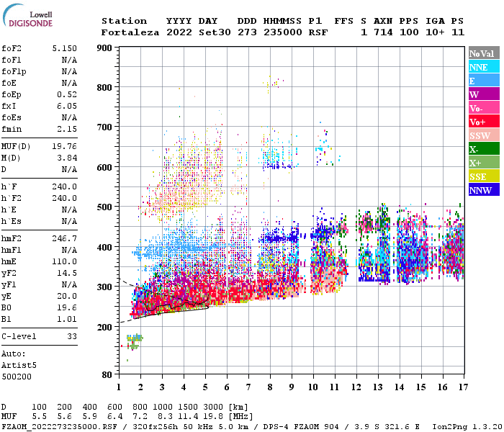Click the 5 MHz frequency axis label
The image size is (504, 432).
[x=205, y=387]
